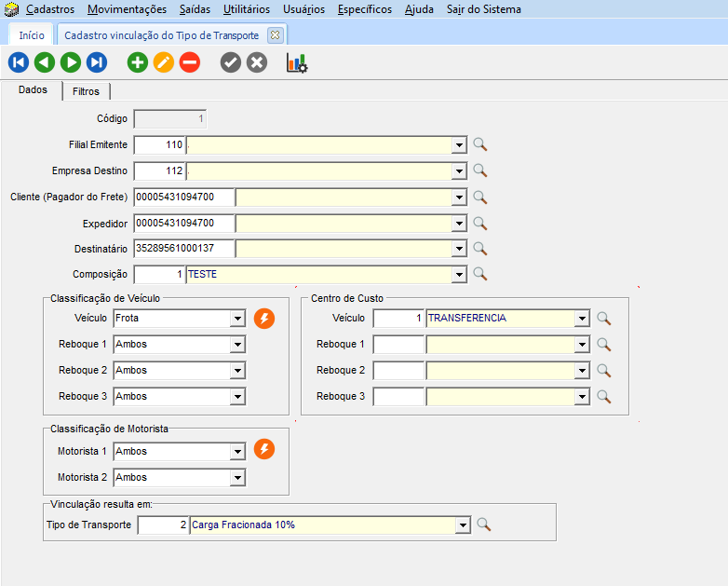Switch to Filtros tab

[x=86, y=91]
